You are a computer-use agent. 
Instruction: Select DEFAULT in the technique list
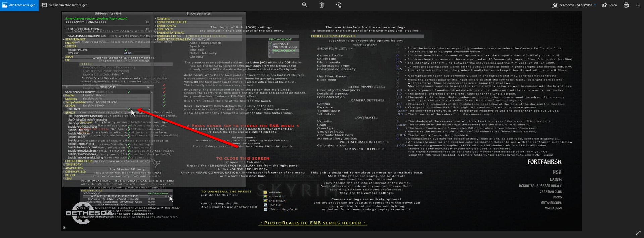[280, 44]
